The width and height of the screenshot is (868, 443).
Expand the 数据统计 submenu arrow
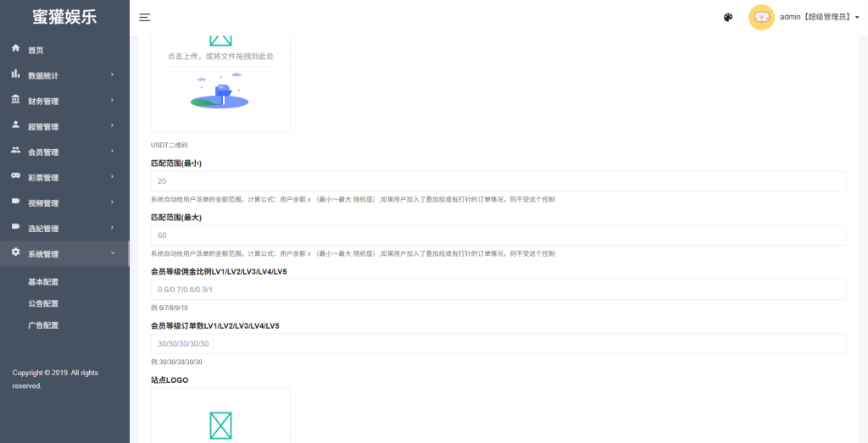coord(112,75)
